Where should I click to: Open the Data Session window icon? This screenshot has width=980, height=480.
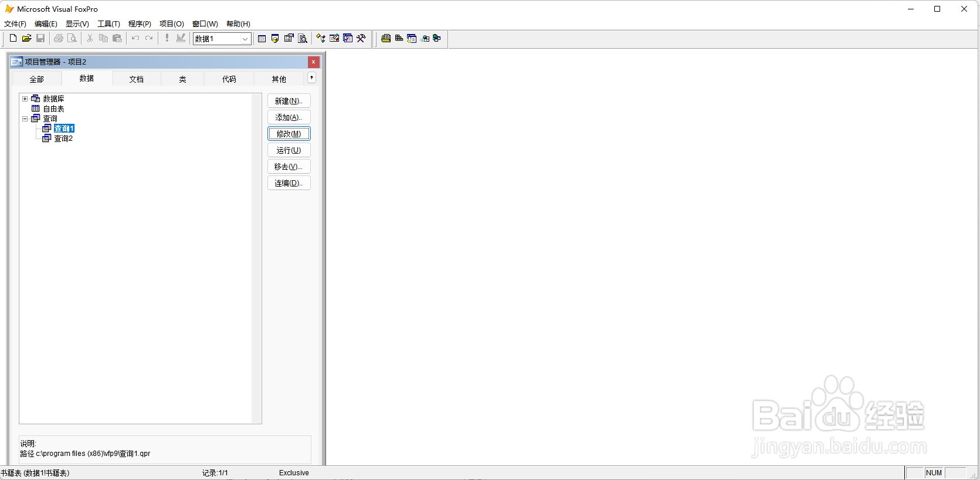pyautogui.click(x=275, y=38)
